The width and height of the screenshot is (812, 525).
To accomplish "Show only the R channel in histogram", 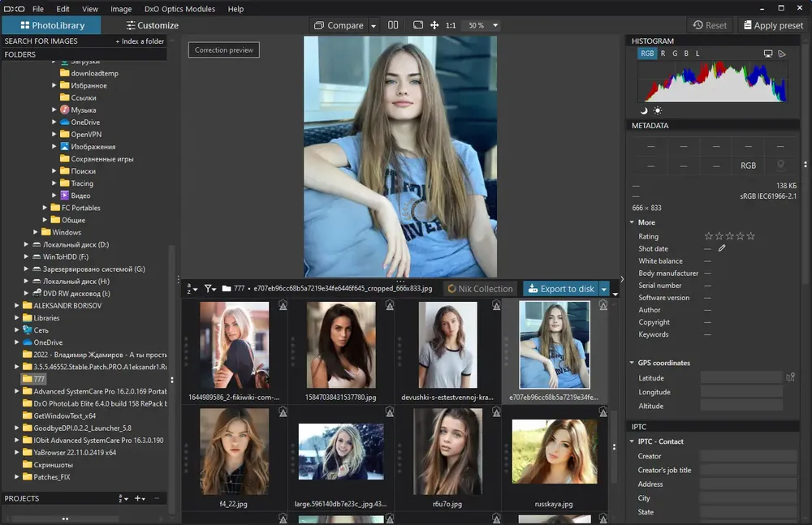I will 663,54.
